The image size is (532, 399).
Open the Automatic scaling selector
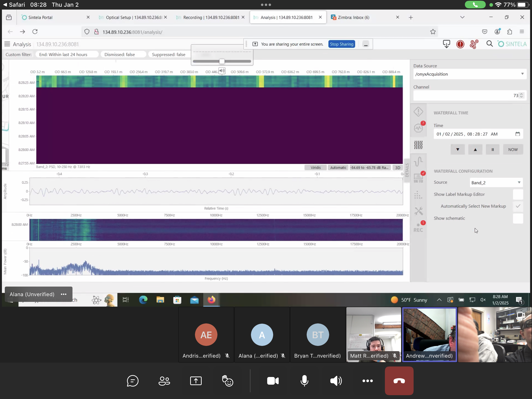coord(338,168)
